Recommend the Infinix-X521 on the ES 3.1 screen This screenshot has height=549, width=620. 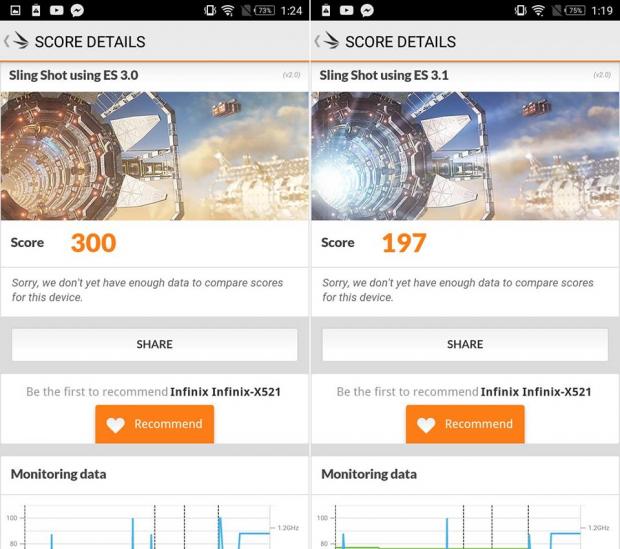(x=465, y=424)
